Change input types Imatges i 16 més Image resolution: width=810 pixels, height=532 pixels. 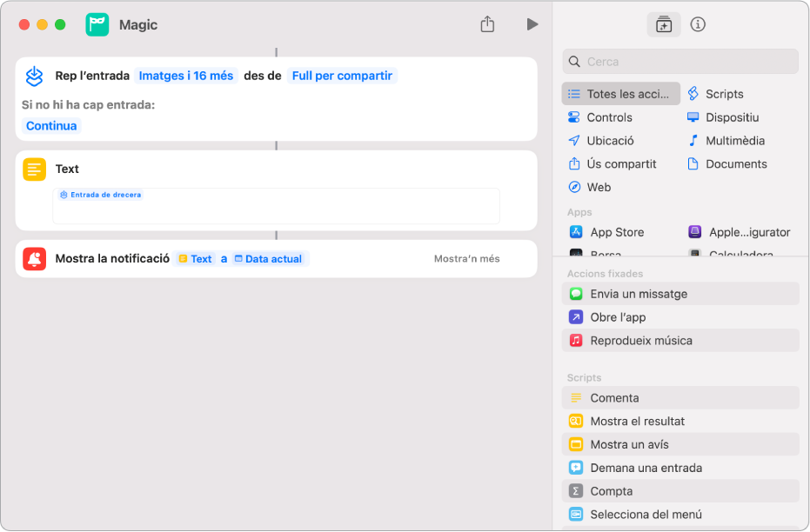tap(186, 76)
